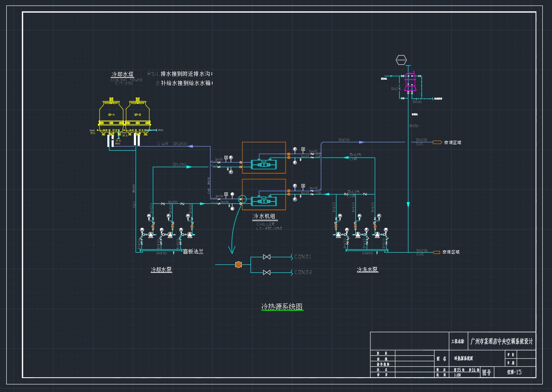Image resolution: width=552 pixels, height=392 pixels.
Task: Select the valve symbol beside COND2
Action: coord(267,272)
